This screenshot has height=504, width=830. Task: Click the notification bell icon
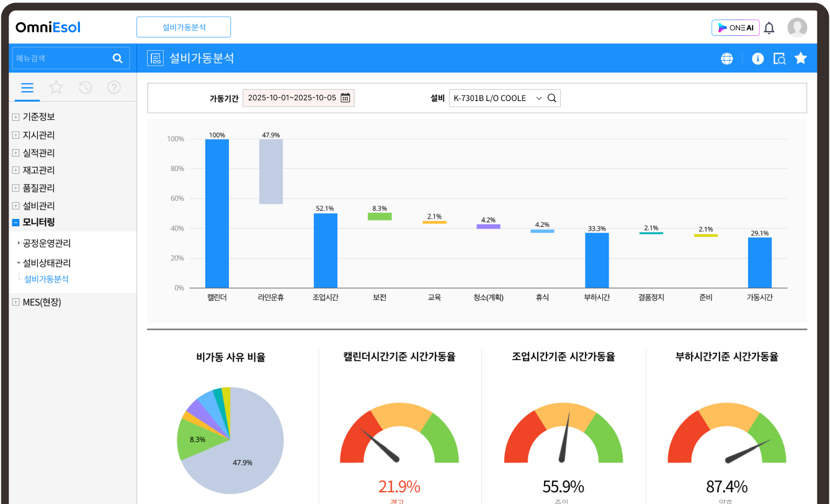coord(769,28)
